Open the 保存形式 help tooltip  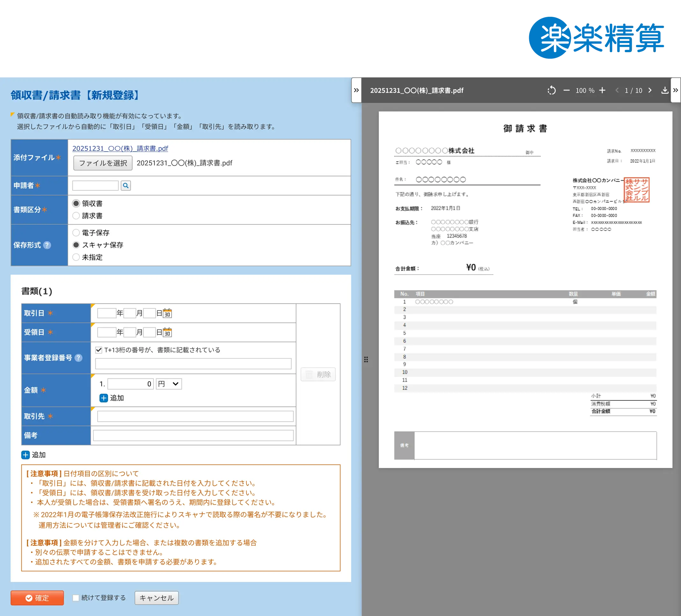point(48,245)
